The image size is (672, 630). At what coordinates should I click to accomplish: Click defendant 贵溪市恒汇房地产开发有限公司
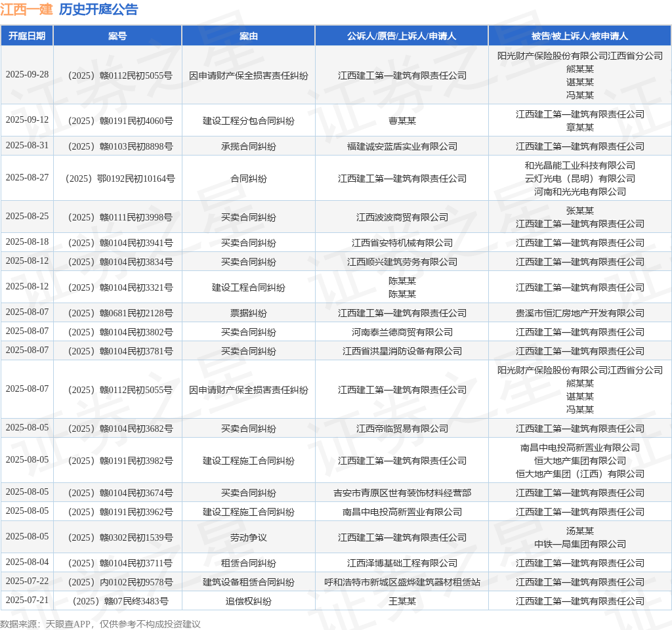point(580,313)
